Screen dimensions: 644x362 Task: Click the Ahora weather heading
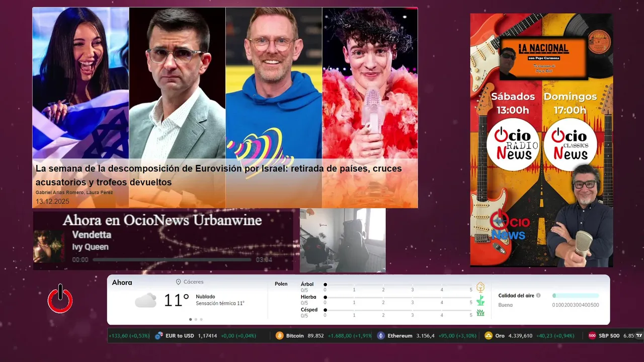coord(122,283)
